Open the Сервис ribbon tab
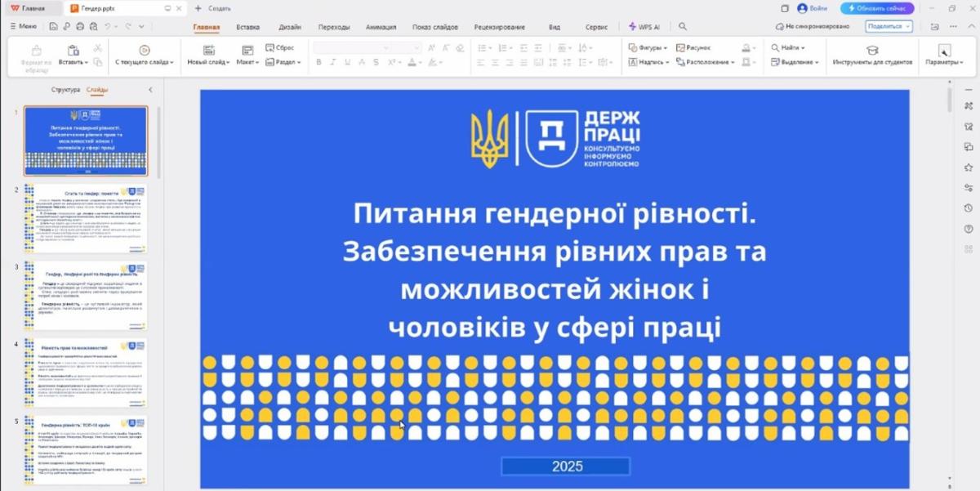 596,27
